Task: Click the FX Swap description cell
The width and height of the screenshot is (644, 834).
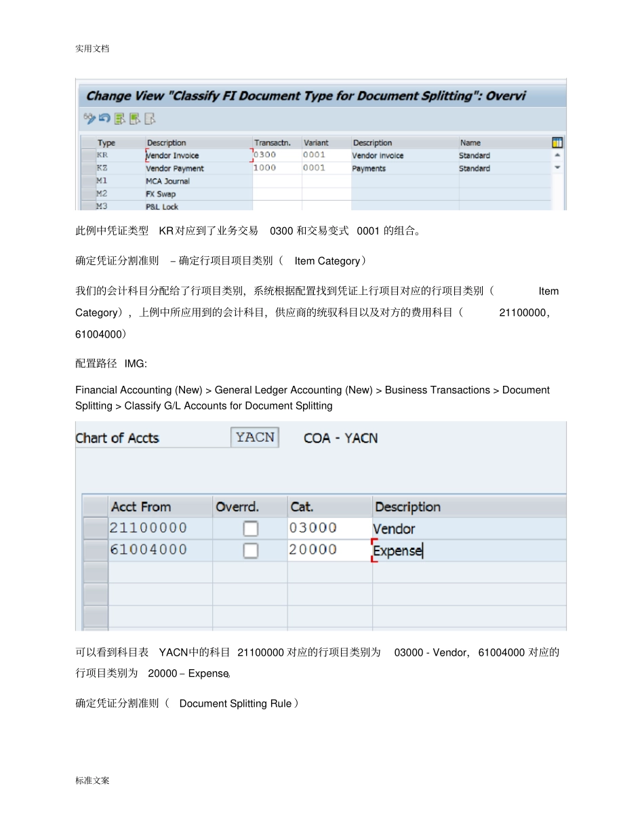Action: click(198, 194)
